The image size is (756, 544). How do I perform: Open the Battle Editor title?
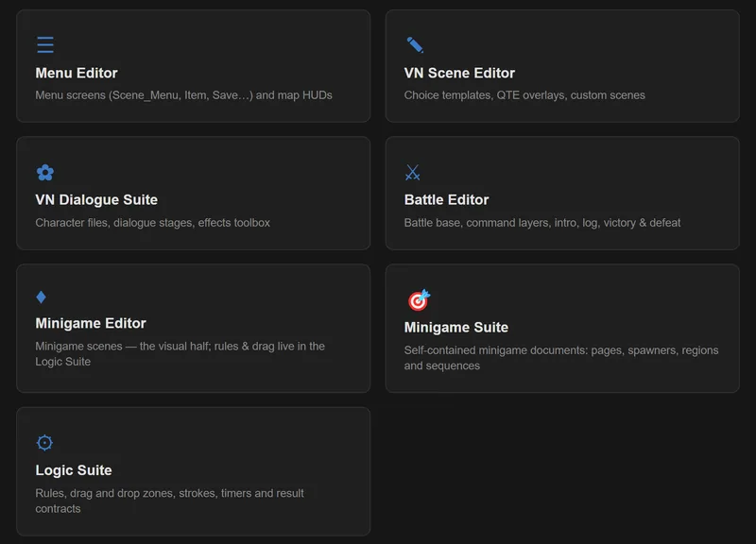click(446, 199)
